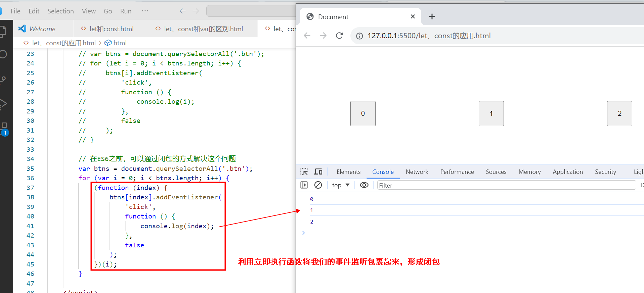Screen dimensions: 644x293
Task: Open the DevTools Security panel
Action: pyautogui.click(x=605, y=172)
